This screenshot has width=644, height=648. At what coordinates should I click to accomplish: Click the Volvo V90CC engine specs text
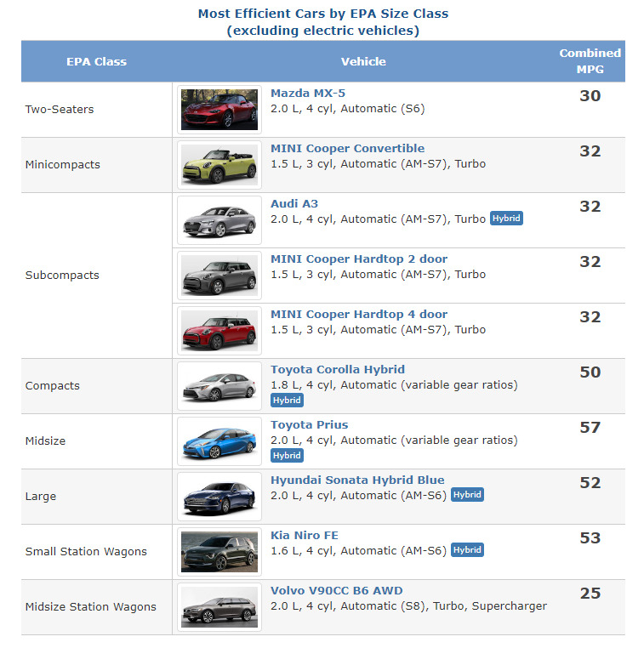click(408, 606)
